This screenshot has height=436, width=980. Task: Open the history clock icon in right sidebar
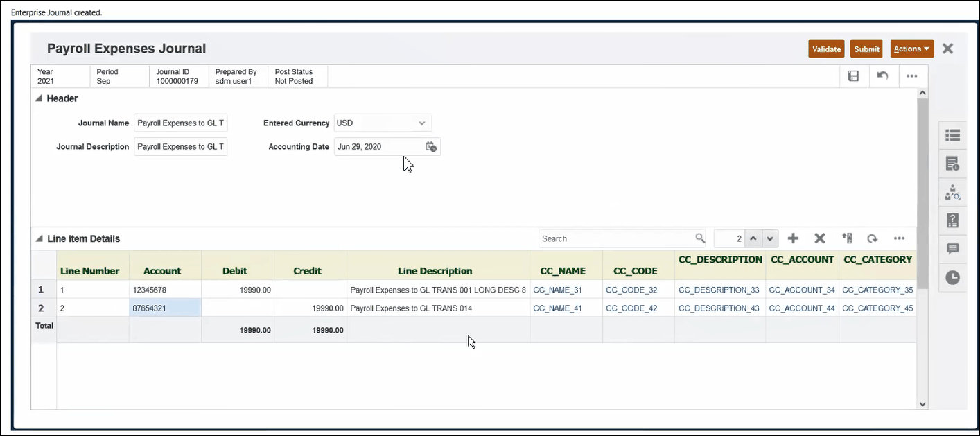pyautogui.click(x=952, y=277)
